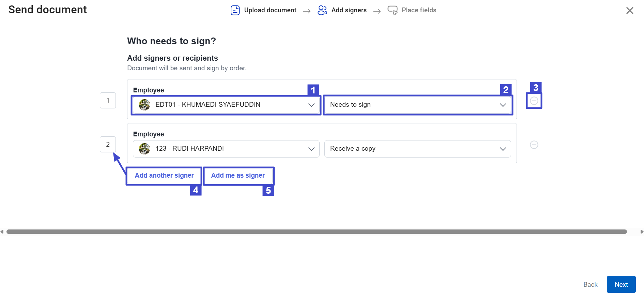This screenshot has height=298, width=644.
Task: Click the Upload document step icon
Action: tap(235, 10)
